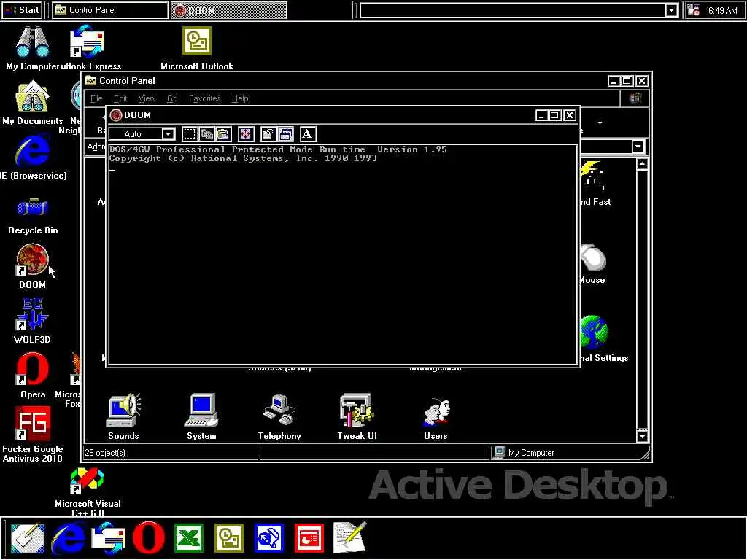
Task: Select the Mouse control panel icon
Action: (x=592, y=264)
